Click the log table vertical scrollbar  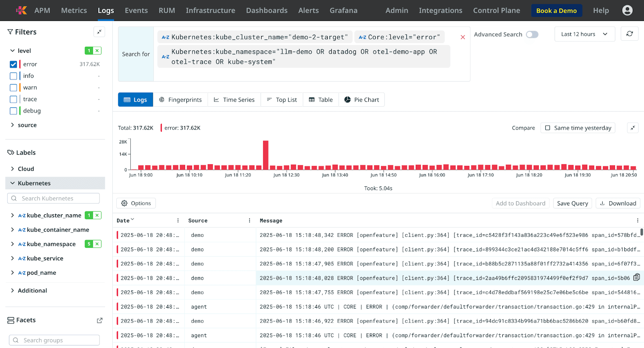[642, 232]
